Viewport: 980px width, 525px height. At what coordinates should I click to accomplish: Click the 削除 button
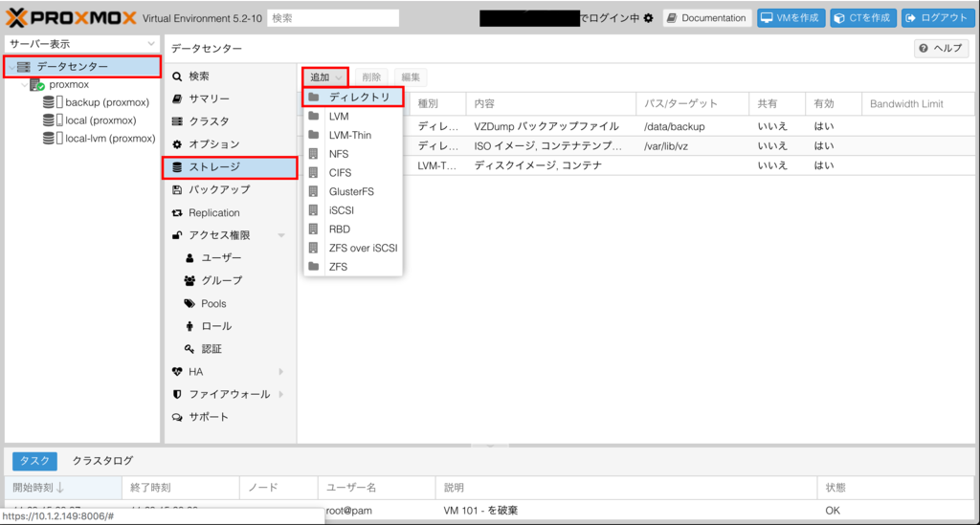pos(371,77)
